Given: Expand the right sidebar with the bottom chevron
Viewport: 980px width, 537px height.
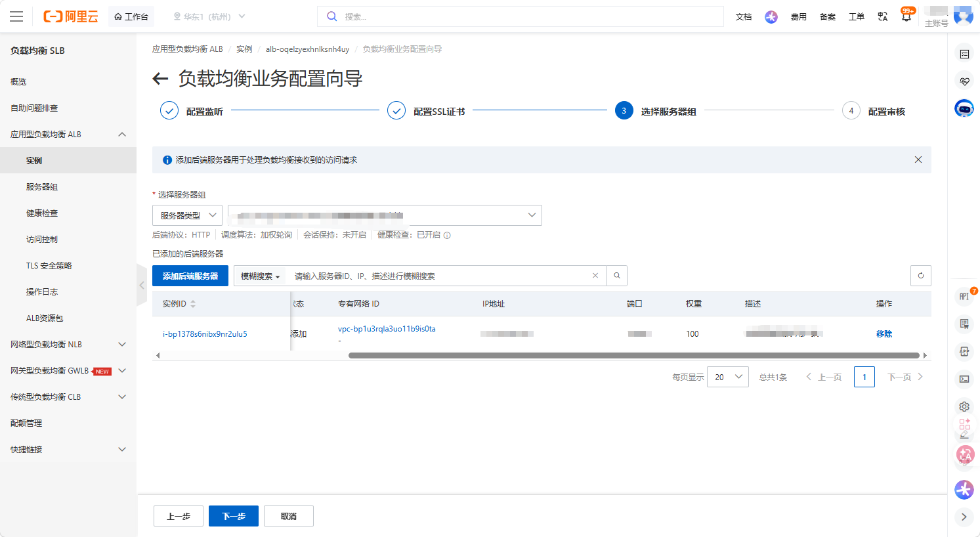Looking at the screenshot, I should click(x=964, y=517).
